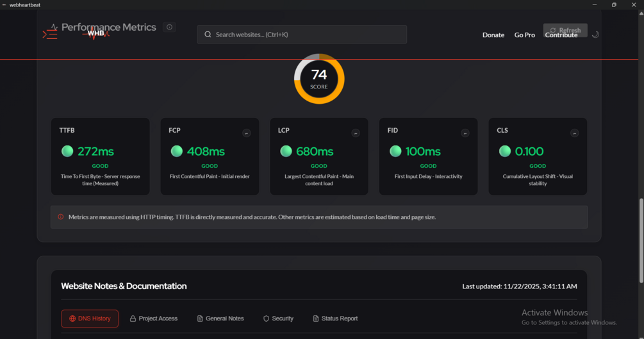644x339 pixels.
Task: Click the FID card minus icon
Action: tap(465, 133)
